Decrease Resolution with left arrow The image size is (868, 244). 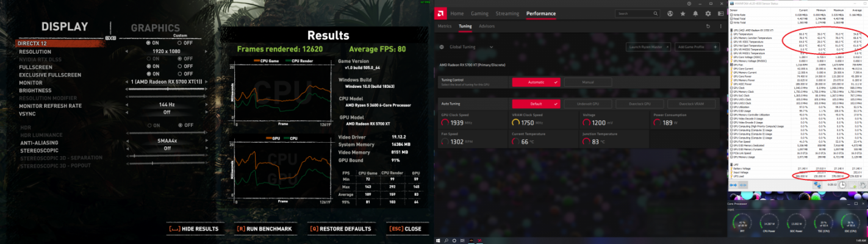click(x=126, y=51)
